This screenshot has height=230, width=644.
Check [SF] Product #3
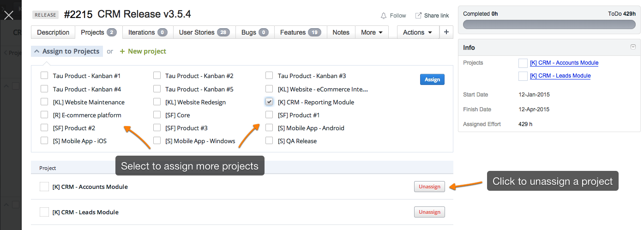click(157, 127)
